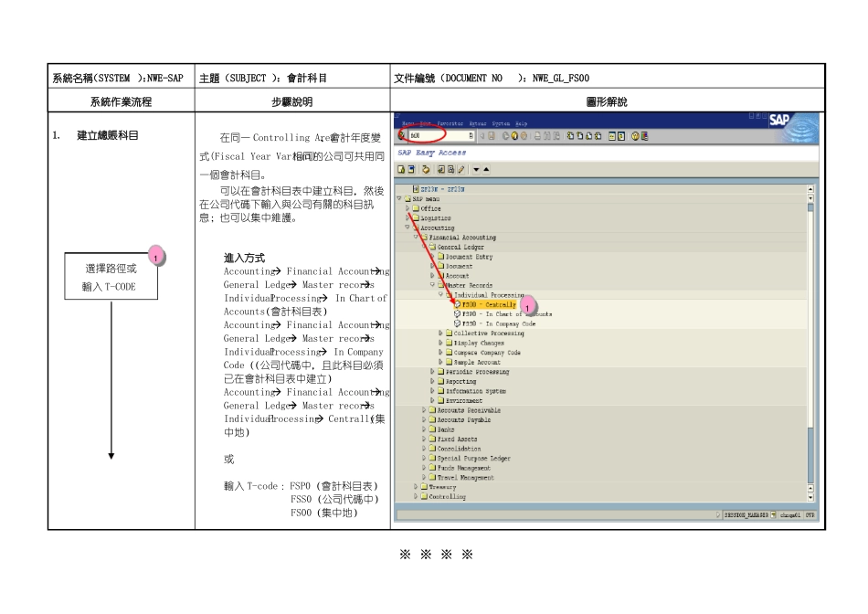
Task: Open the status bar system info dropdown
Action: [x=773, y=515]
